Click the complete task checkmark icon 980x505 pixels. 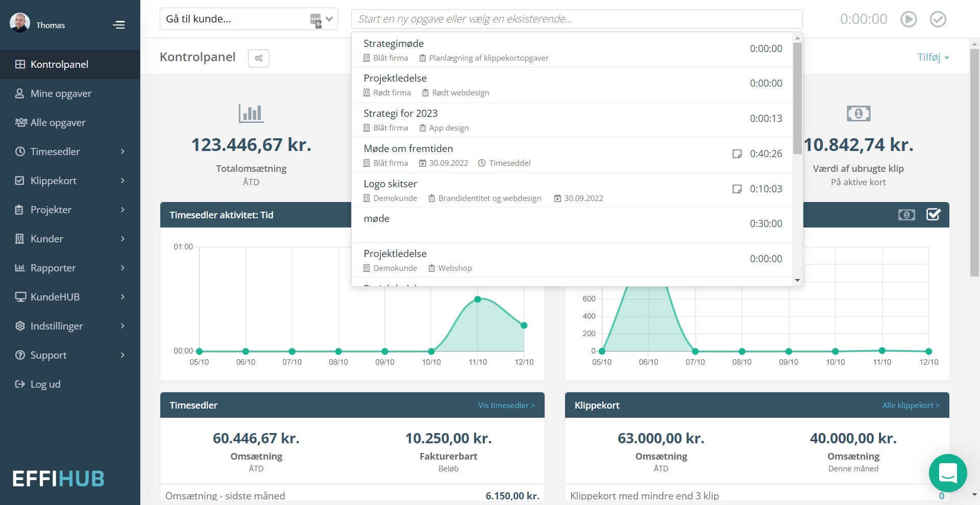tap(938, 19)
